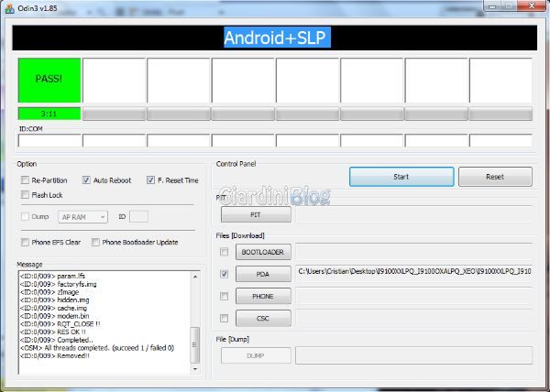Select the 'hidden.img' log line

coord(55,300)
